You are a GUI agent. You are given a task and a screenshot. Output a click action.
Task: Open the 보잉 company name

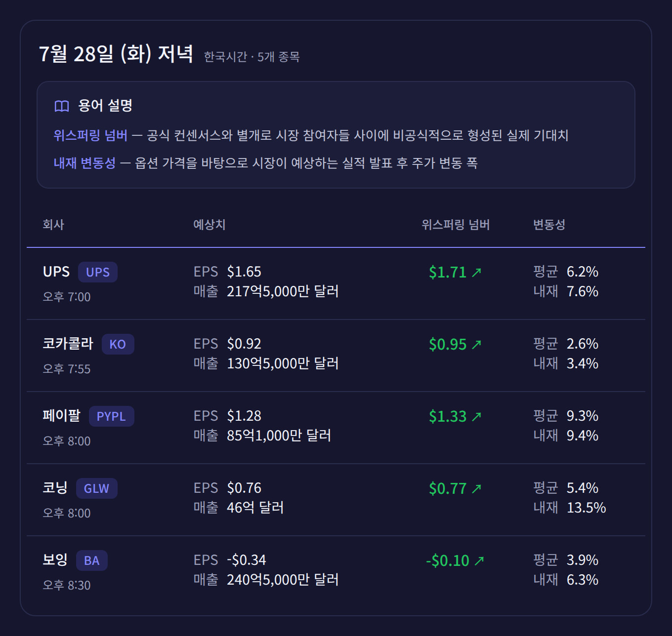click(x=55, y=559)
